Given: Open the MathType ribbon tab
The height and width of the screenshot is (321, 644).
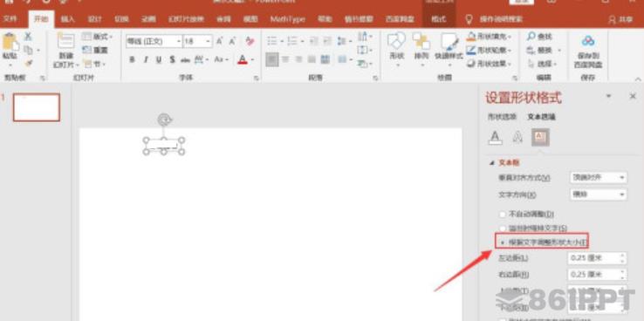Looking at the screenshot, I should (287, 19).
